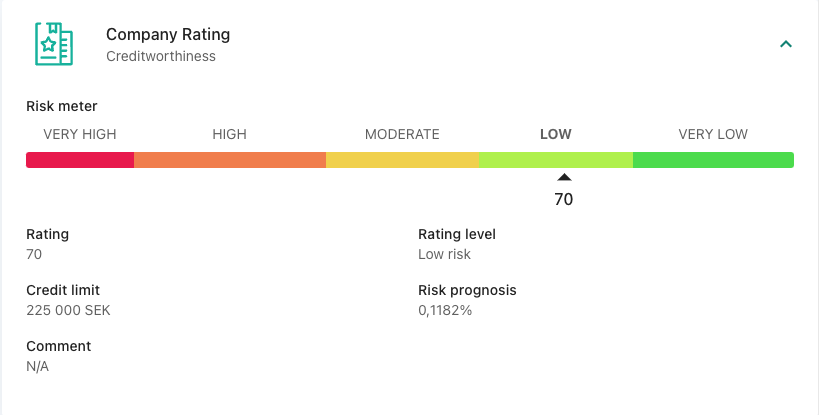Select the HIGH risk label

click(229, 134)
